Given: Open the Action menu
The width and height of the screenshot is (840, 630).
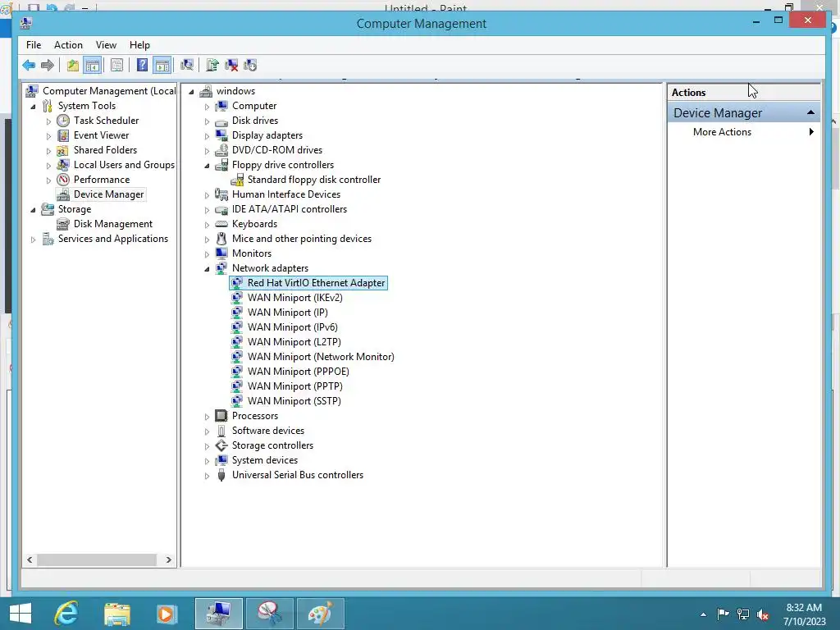Looking at the screenshot, I should (68, 45).
